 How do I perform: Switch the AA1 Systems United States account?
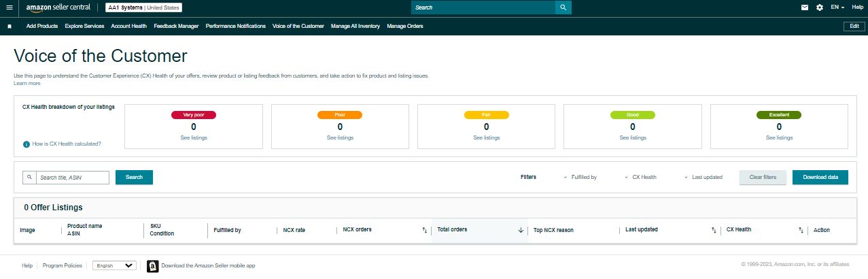(144, 7)
